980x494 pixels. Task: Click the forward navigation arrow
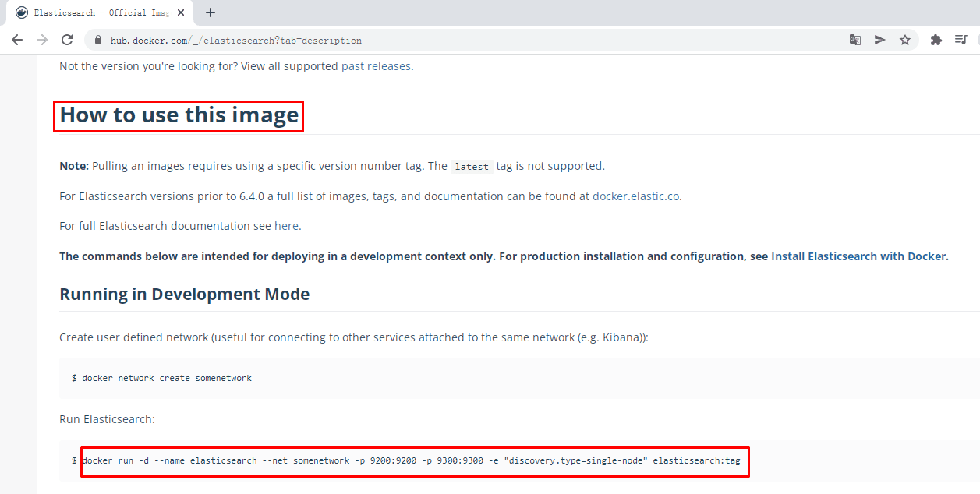42,40
